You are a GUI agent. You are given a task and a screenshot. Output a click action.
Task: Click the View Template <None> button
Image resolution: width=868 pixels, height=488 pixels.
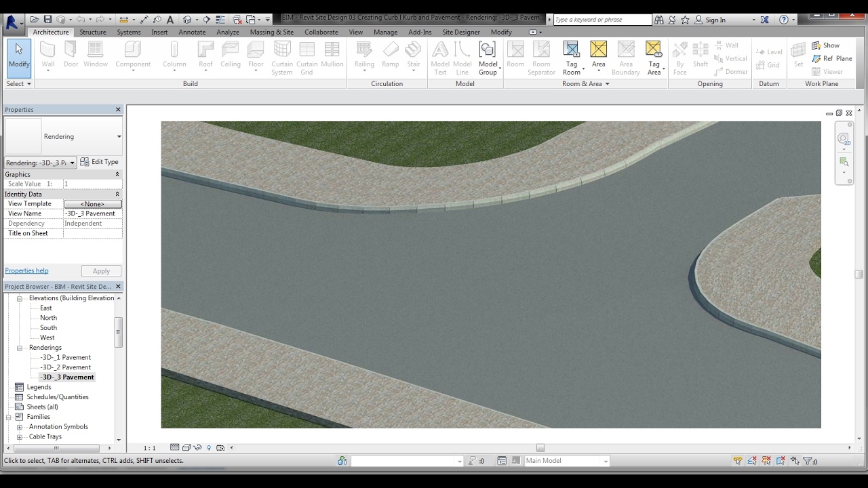point(93,204)
